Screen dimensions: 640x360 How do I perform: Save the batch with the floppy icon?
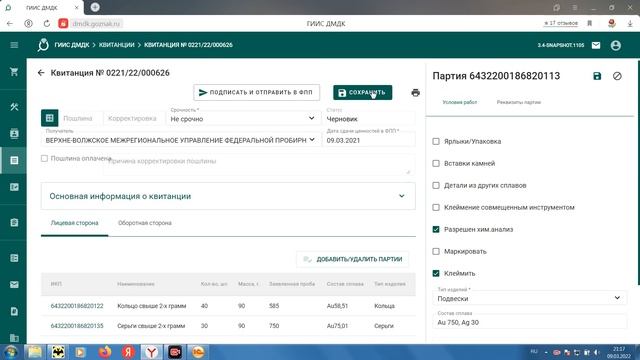pyautogui.click(x=597, y=76)
